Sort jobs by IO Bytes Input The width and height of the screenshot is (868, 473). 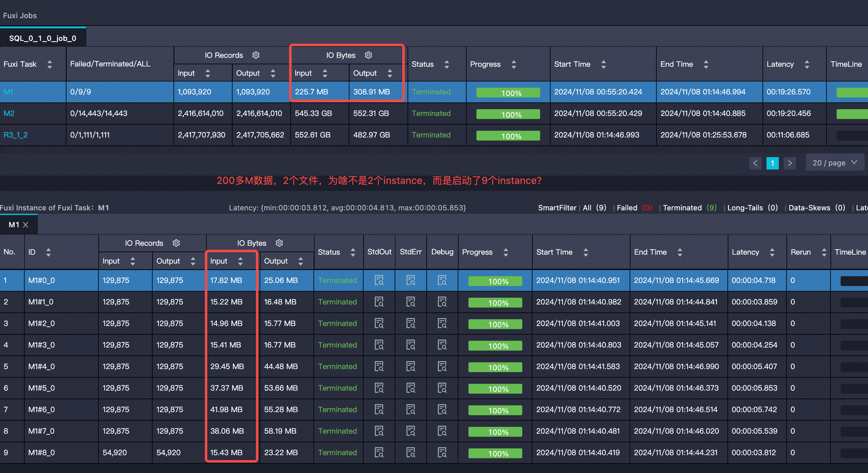325,73
